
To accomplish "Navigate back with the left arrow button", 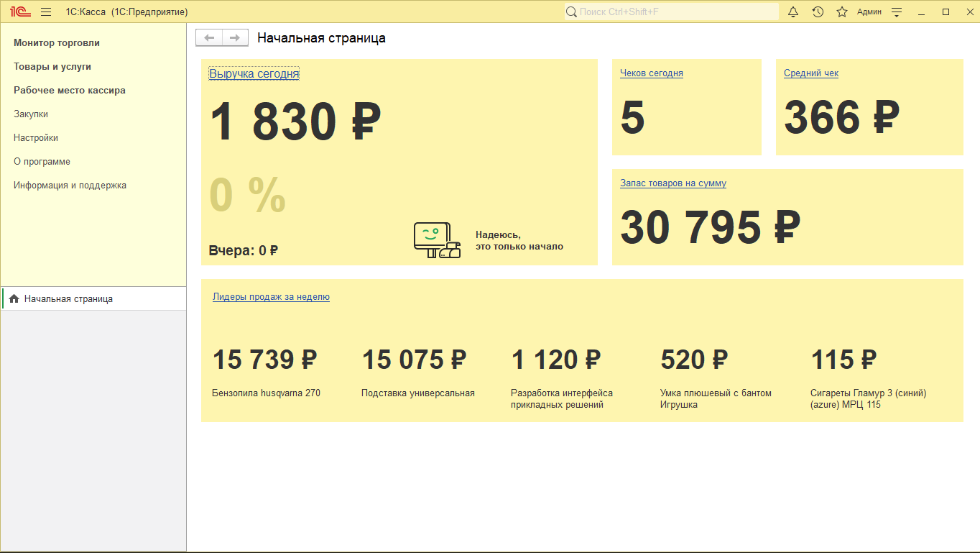I will pyautogui.click(x=209, y=37).
